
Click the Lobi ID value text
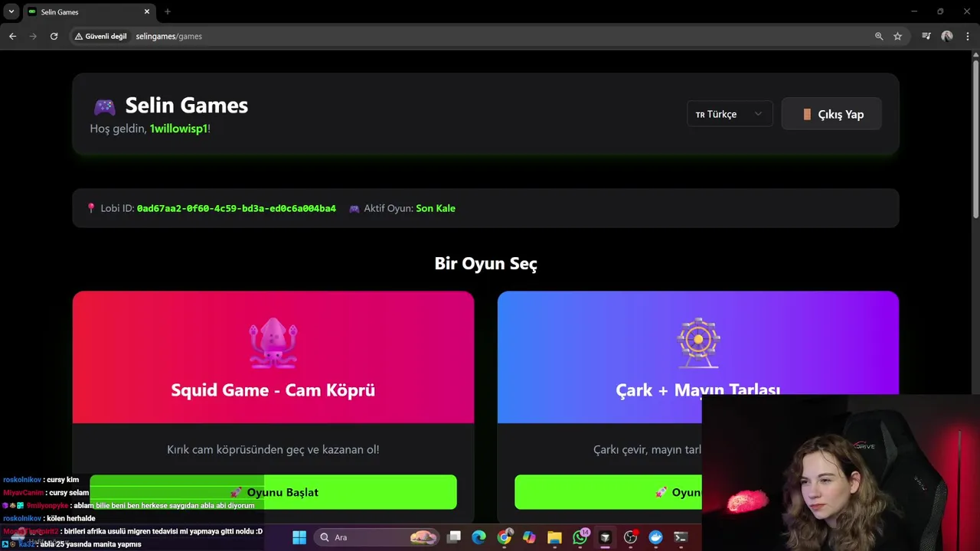236,208
